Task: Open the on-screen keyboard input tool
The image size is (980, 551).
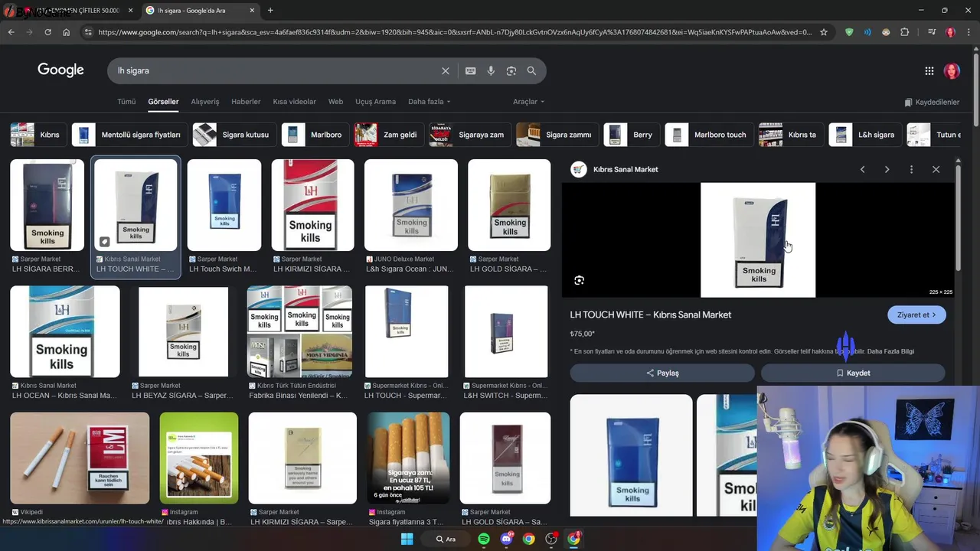Action: pyautogui.click(x=470, y=70)
